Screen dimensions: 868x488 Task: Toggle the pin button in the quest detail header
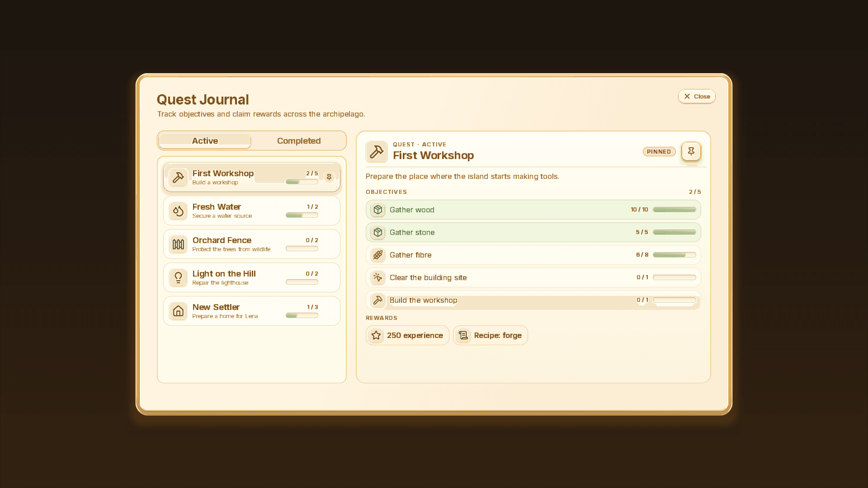point(691,151)
